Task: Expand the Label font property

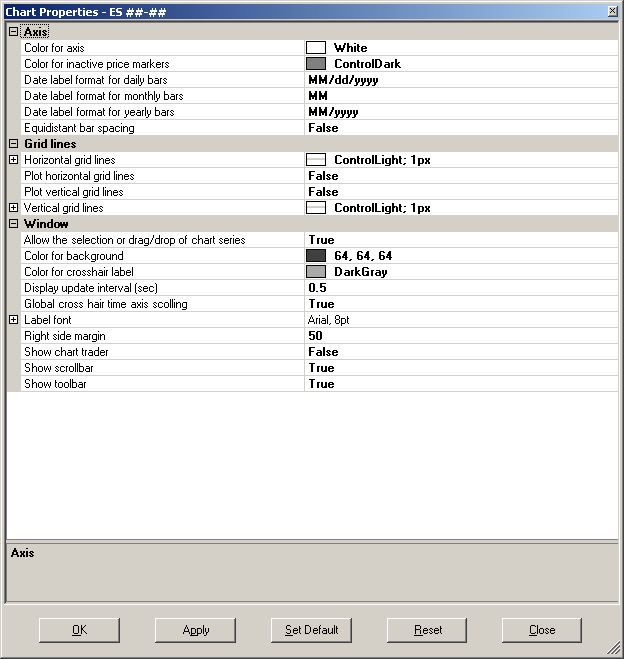Action: [13, 320]
